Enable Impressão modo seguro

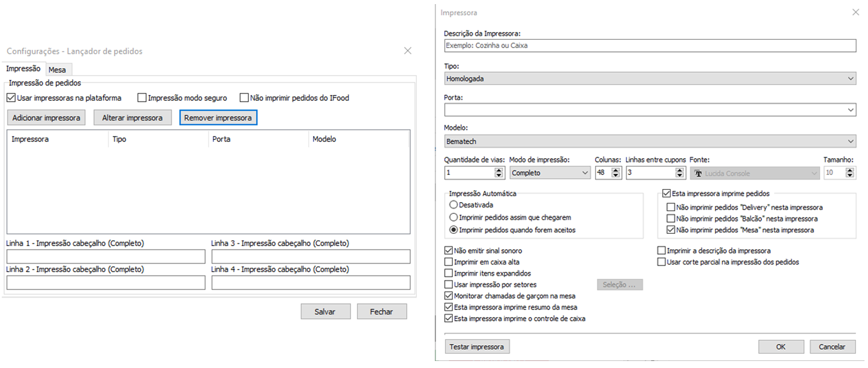coord(142,98)
